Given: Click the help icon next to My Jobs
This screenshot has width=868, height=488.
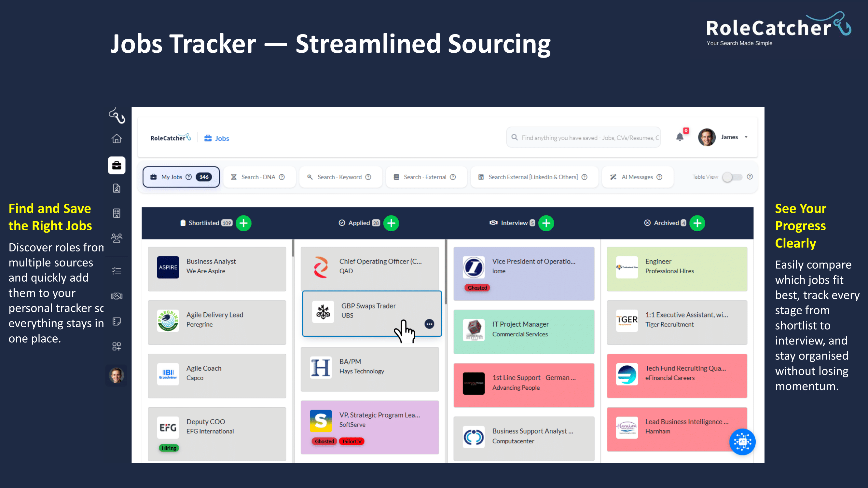Looking at the screenshot, I should [x=189, y=177].
